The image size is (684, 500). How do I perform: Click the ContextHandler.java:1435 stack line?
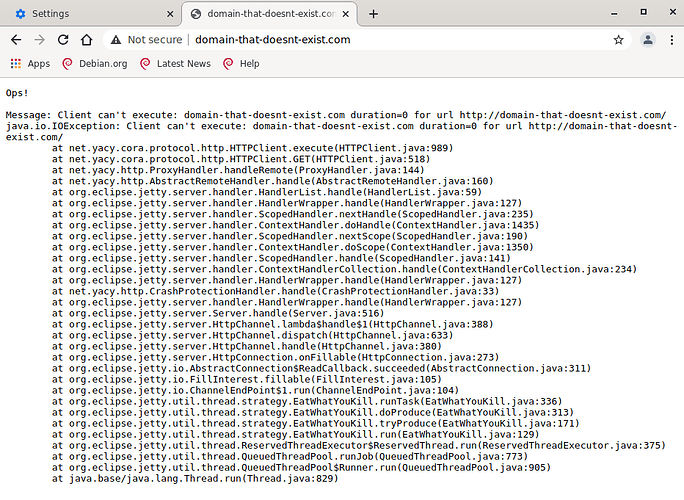[296, 225]
